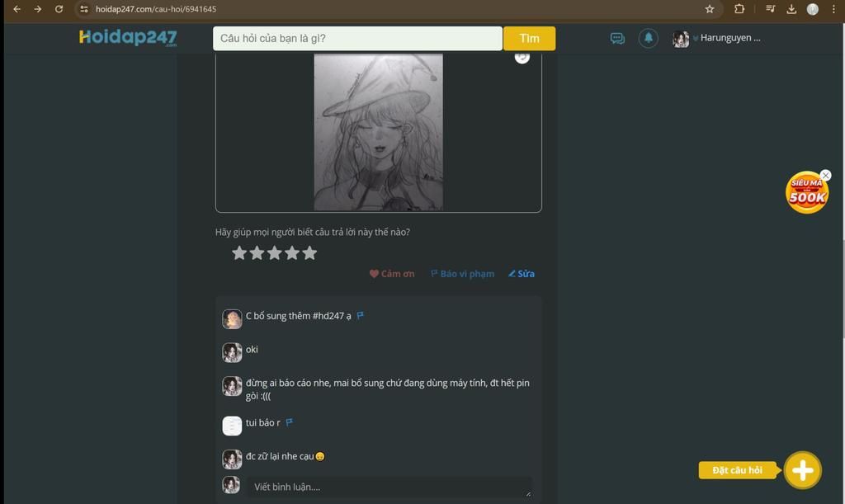Open Chrome three-dot menu
845x504 pixels.
pyautogui.click(x=833, y=8)
